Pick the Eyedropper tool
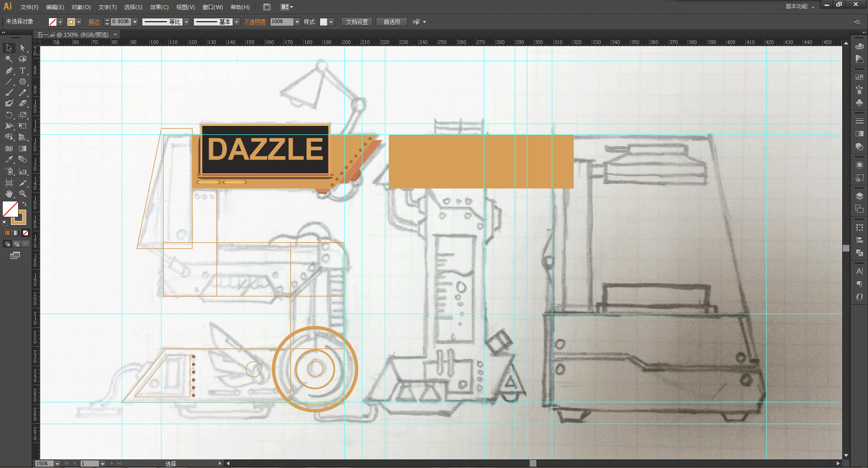Screen dimensions: 868x468 (x=9, y=159)
